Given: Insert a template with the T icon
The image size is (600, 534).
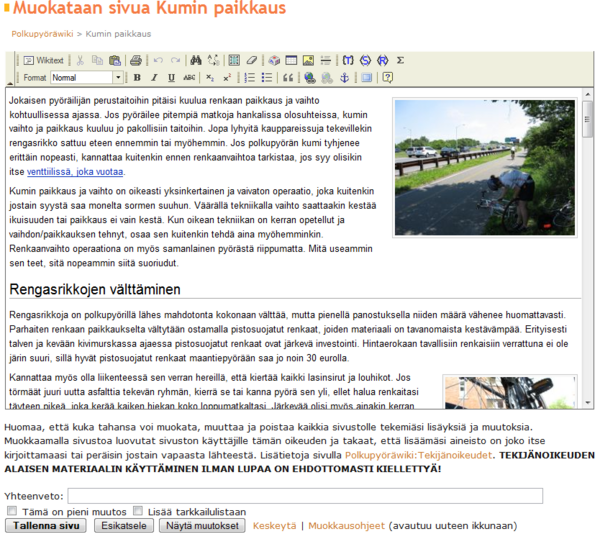Looking at the screenshot, I should click(x=348, y=60).
